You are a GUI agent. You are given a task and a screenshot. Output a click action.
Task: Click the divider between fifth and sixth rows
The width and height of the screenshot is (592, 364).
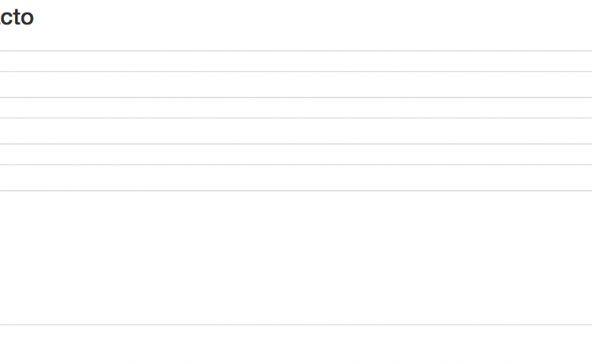(x=296, y=165)
